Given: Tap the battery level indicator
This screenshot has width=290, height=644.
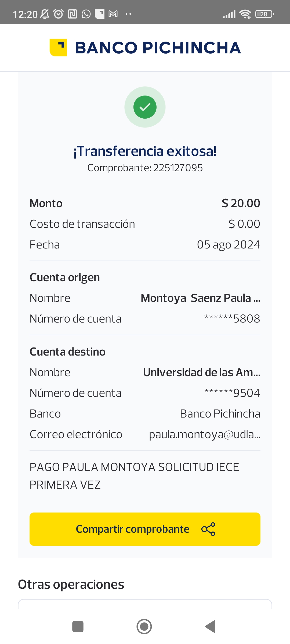Looking at the screenshot, I should (264, 14).
